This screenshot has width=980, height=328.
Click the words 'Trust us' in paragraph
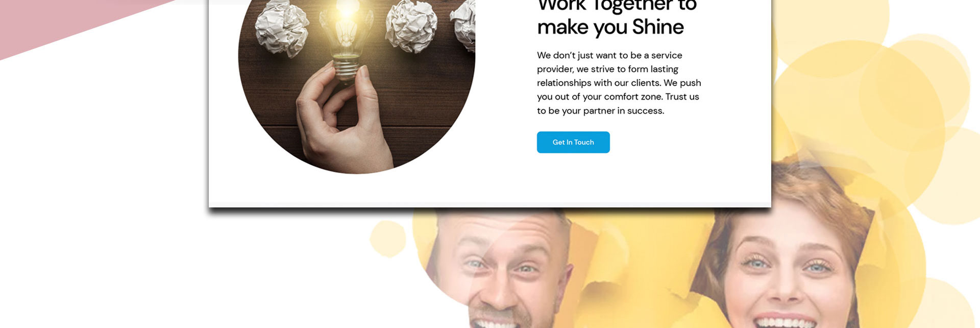pyautogui.click(x=682, y=97)
